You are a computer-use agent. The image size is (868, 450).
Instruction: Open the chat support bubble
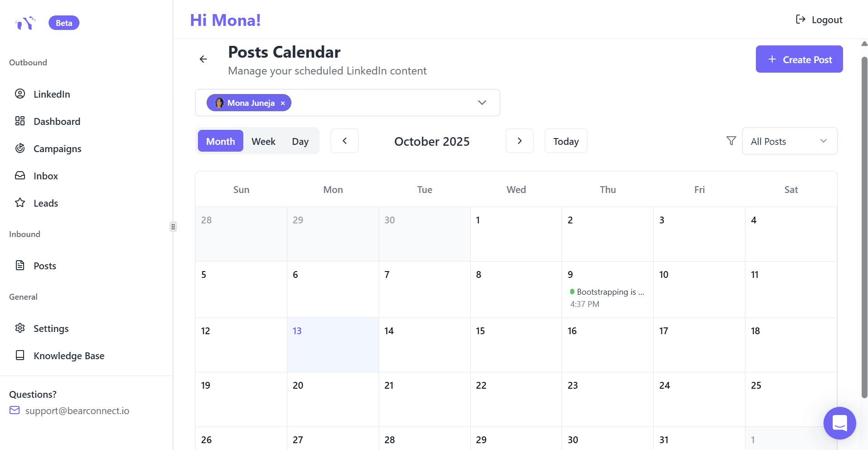coord(839,423)
